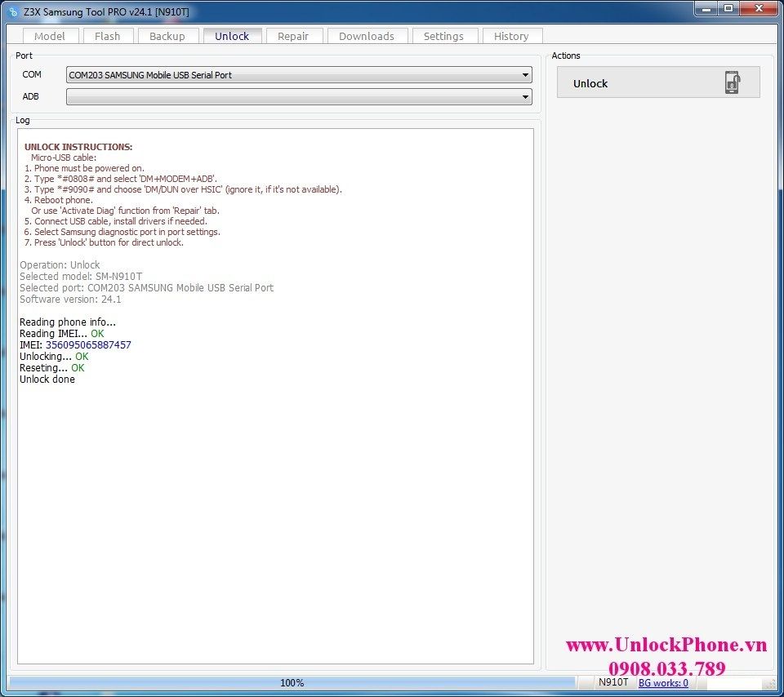Go to the Backup tab
Screen dimensions: 784x697
click(x=167, y=36)
